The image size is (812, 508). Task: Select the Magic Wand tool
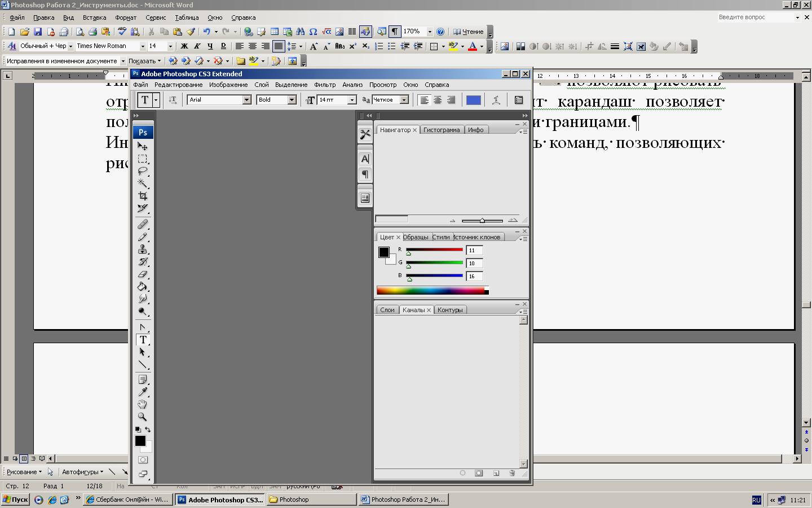143,183
